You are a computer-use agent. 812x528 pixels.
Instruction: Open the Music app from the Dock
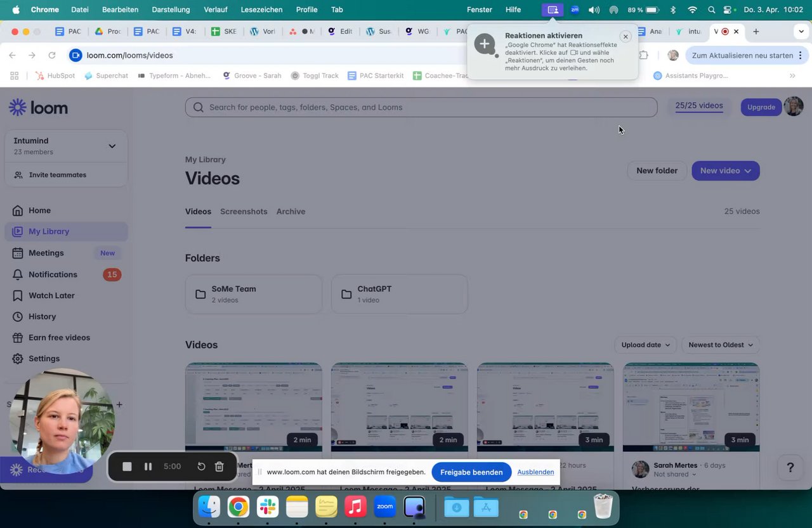pyautogui.click(x=356, y=506)
